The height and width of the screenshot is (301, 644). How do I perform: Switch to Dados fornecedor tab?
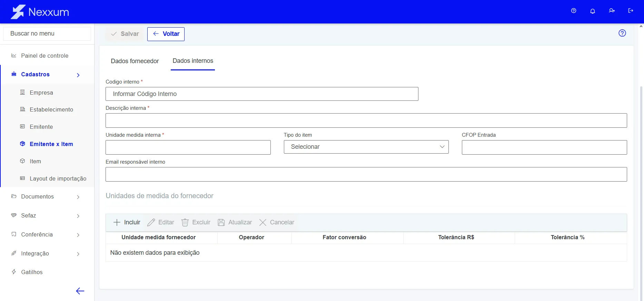click(135, 61)
